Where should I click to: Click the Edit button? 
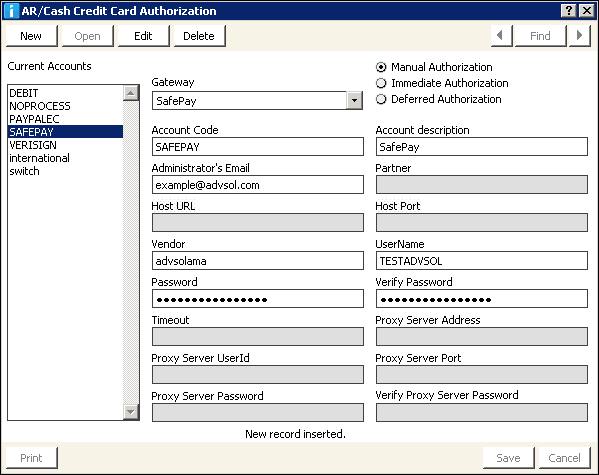coord(143,36)
